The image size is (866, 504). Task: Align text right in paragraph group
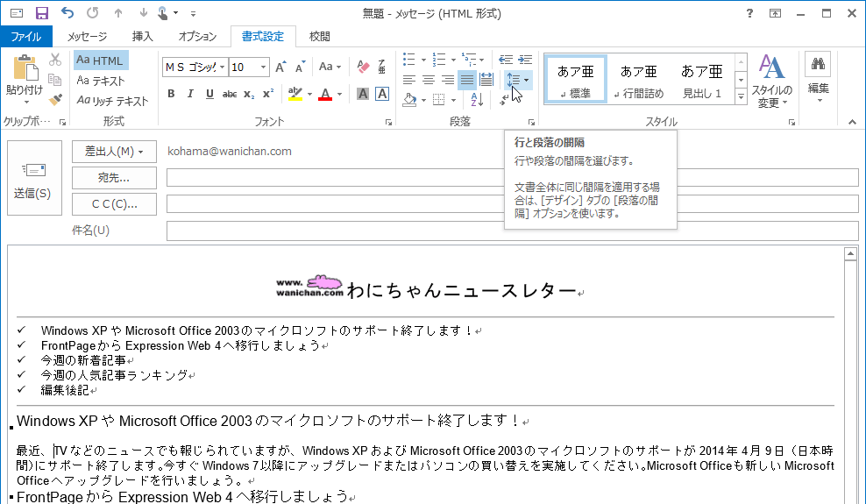447,80
